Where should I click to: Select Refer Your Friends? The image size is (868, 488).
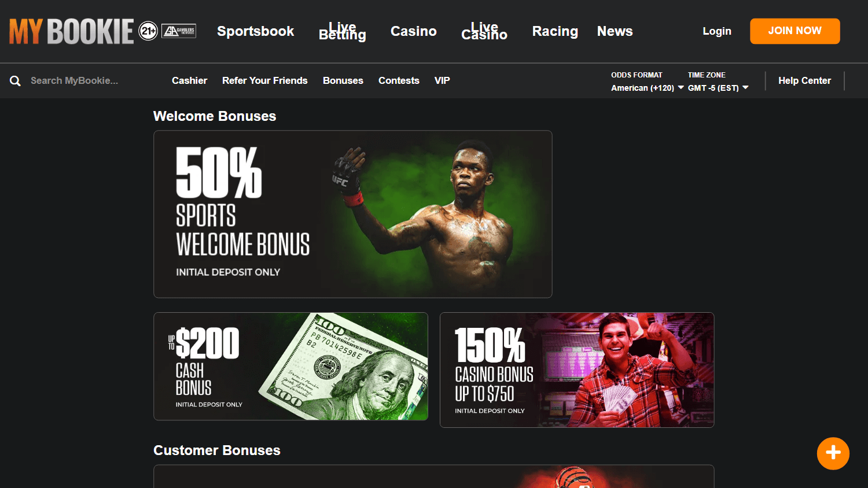tap(265, 81)
